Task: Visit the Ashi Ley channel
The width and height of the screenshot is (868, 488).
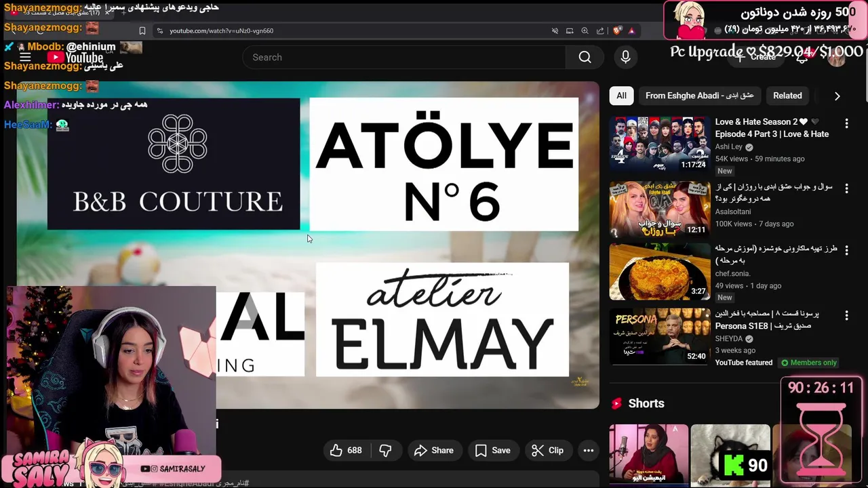Action: [x=729, y=146]
